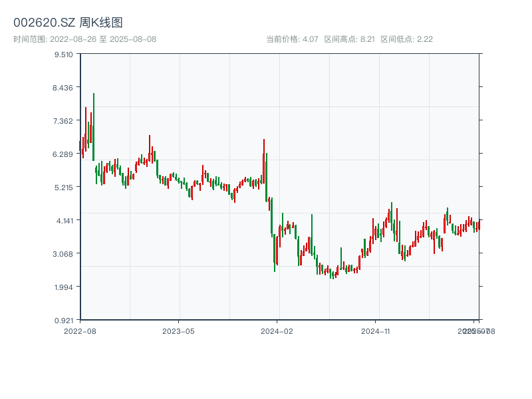The height and width of the screenshot is (399, 532).
Task: Select the 时间范围 date range text
Action: point(84,39)
